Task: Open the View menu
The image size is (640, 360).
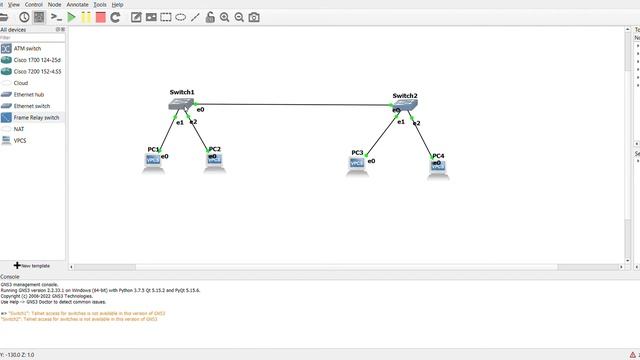Action: tap(14, 4)
